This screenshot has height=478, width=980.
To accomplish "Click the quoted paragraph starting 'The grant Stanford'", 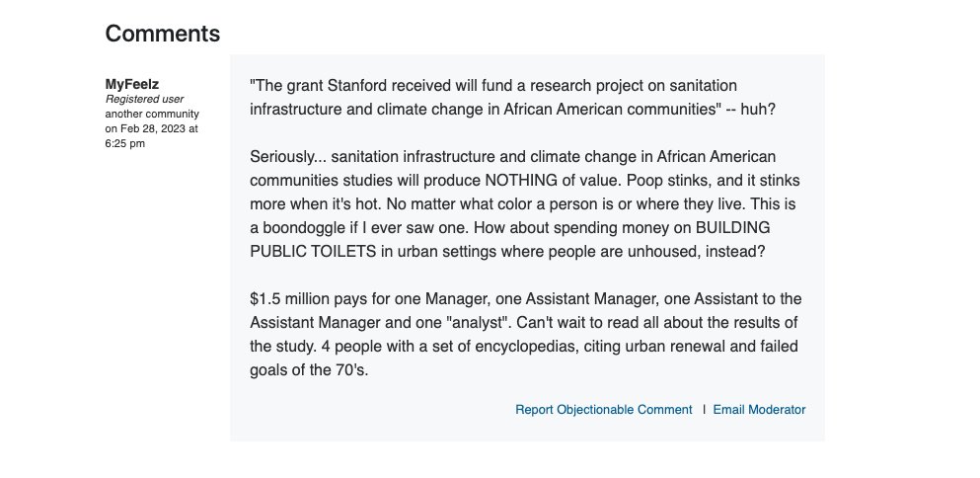I will point(512,97).
